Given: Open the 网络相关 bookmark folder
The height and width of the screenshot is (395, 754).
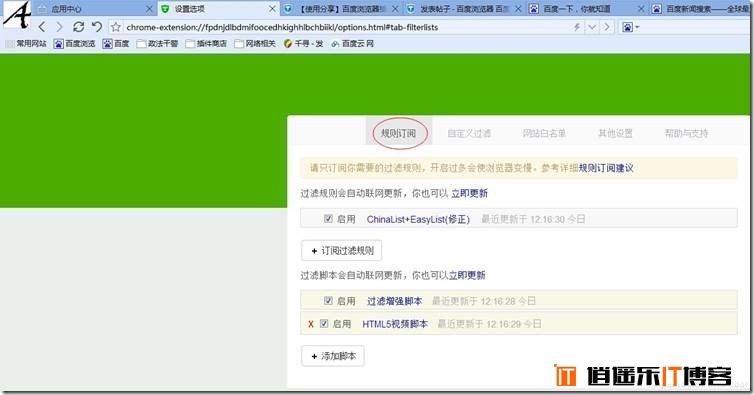Looking at the screenshot, I should pos(255,44).
